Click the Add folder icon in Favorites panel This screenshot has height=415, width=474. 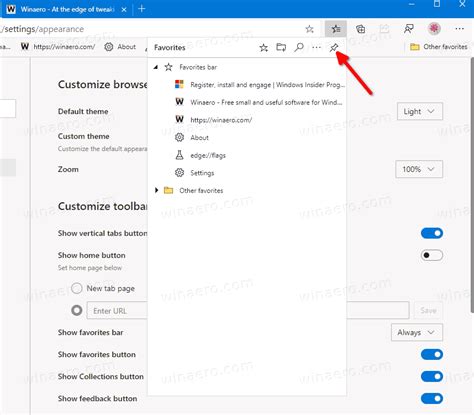[x=281, y=48]
